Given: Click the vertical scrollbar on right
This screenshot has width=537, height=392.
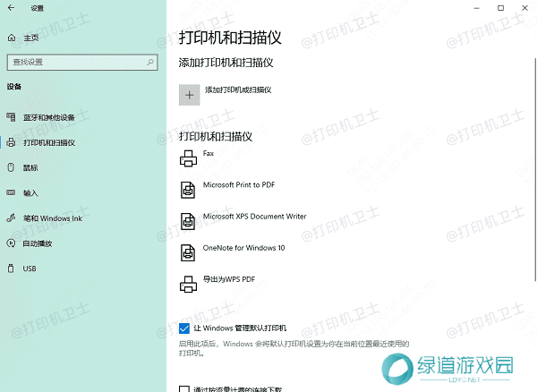Looking at the screenshot, I should coord(535,169).
